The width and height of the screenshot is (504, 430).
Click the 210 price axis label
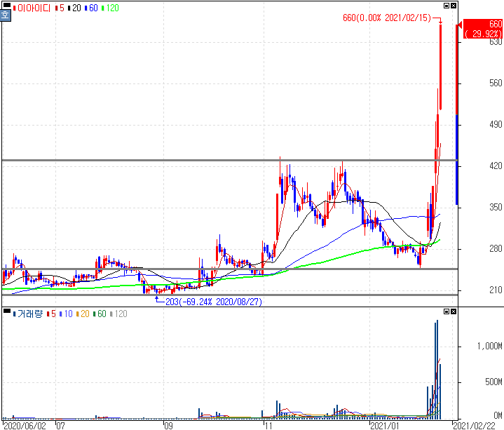pos(496,290)
